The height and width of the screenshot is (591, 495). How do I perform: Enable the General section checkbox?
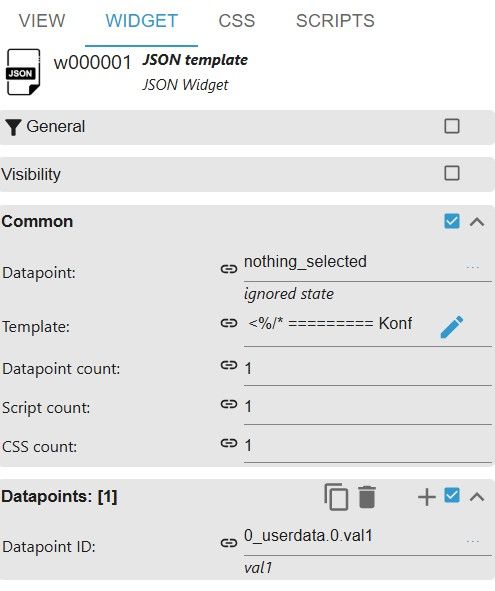pos(452,126)
